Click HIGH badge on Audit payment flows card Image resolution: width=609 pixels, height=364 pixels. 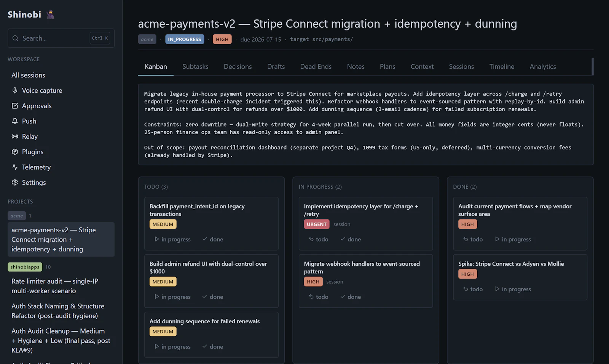[467, 224]
